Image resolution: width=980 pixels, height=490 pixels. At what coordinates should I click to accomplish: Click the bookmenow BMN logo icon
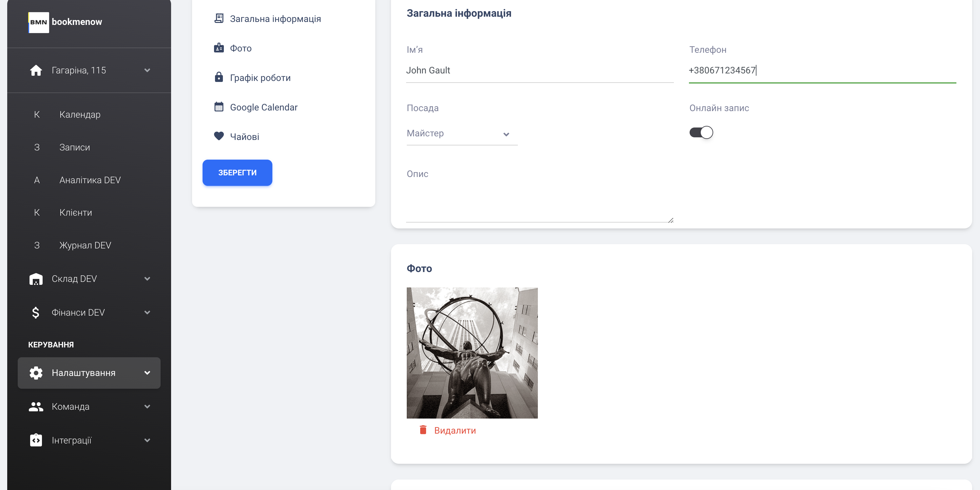(38, 22)
